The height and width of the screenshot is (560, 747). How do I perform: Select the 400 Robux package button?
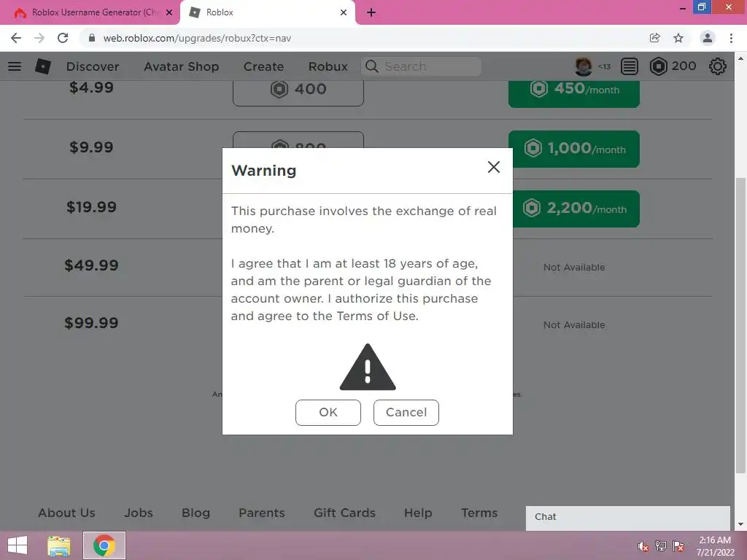click(298, 93)
